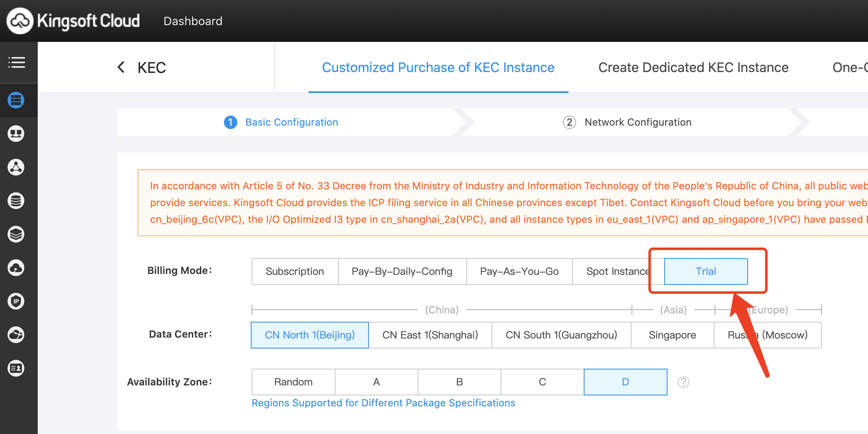Select availability zone B
The height and width of the screenshot is (434, 868).
(x=459, y=382)
